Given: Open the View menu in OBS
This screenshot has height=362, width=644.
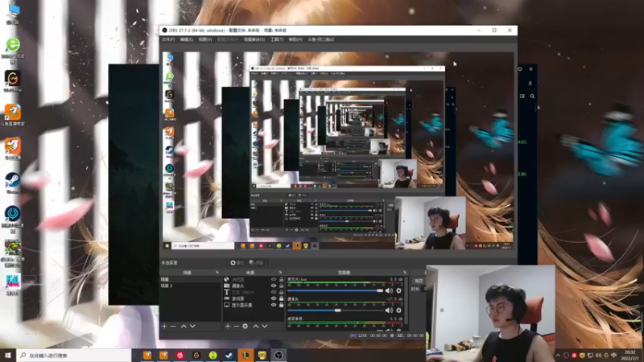Looking at the screenshot, I should pos(205,39).
